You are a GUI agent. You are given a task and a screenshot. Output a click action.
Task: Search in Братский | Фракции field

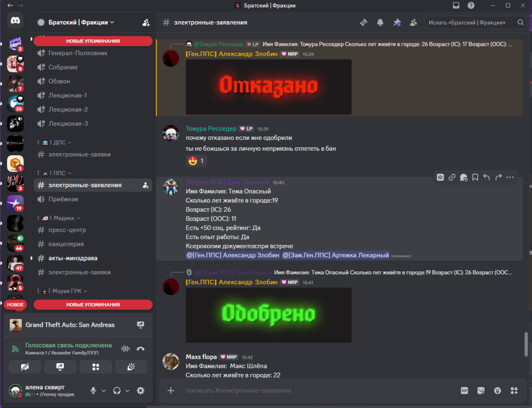coord(475,22)
